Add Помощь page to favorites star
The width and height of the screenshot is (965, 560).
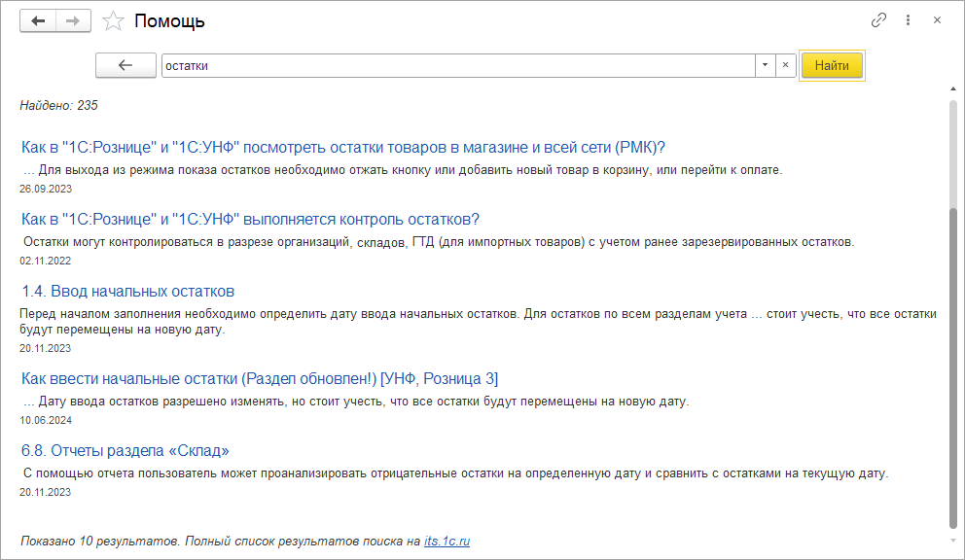tap(114, 20)
